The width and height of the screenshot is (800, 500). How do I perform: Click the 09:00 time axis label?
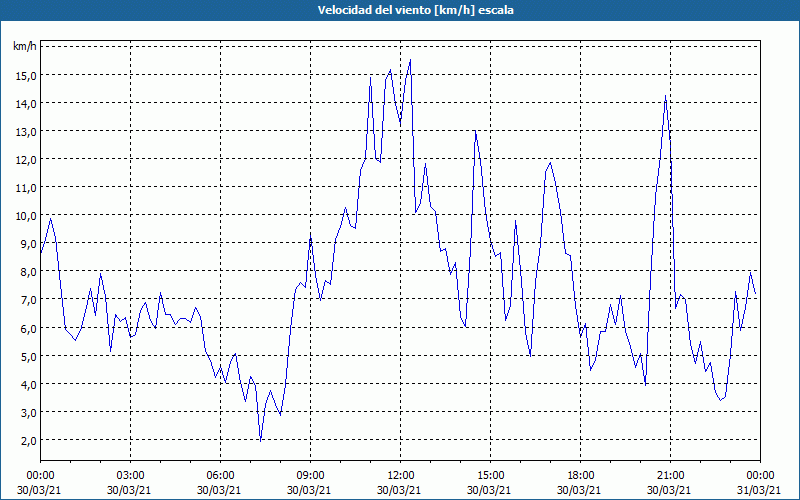click(310, 476)
